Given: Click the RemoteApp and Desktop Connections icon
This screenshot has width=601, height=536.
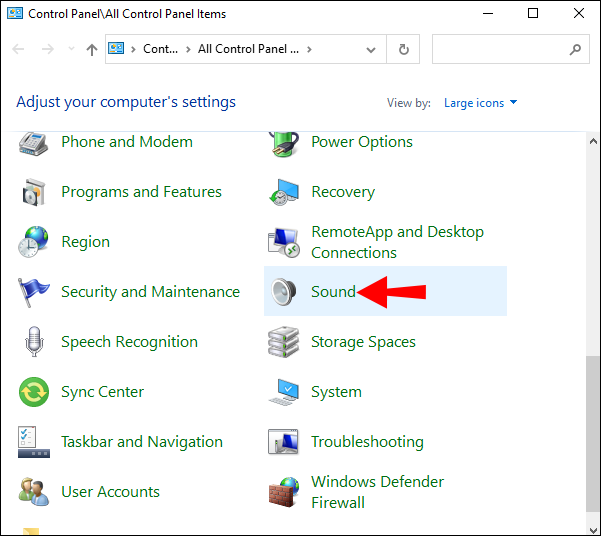Looking at the screenshot, I should click(284, 242).
